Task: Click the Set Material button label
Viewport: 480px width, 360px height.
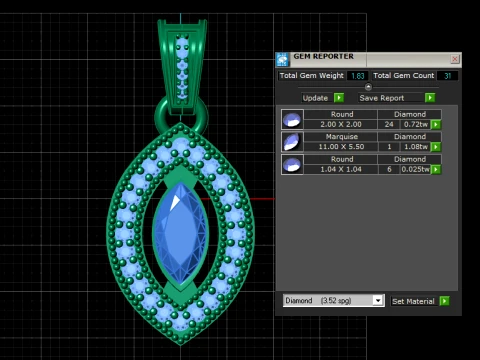Action: coord(413,301)
